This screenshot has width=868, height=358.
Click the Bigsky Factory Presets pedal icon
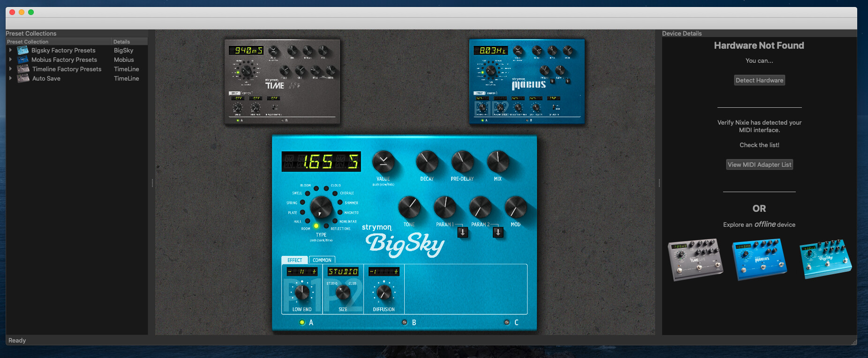click(23, 50)
